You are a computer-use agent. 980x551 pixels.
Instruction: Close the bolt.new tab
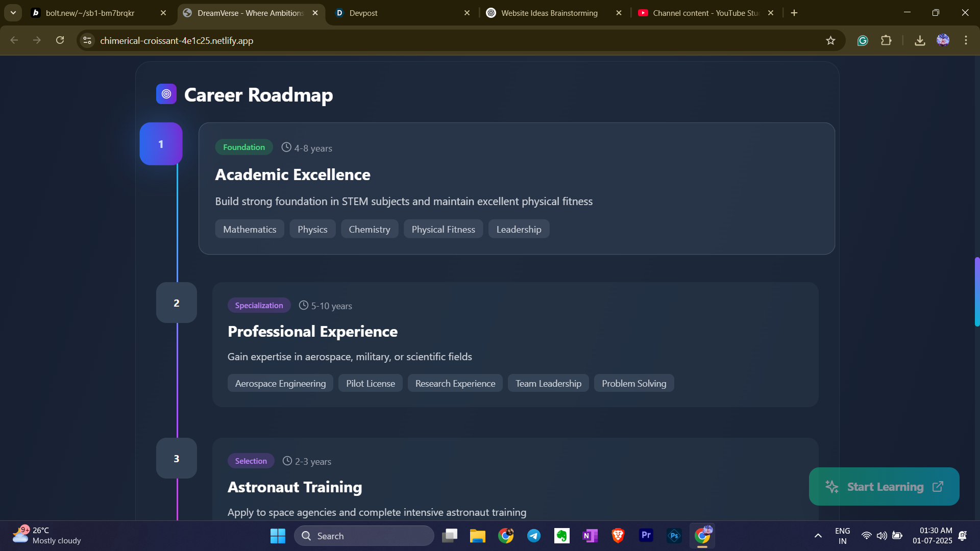coord(163,13)
